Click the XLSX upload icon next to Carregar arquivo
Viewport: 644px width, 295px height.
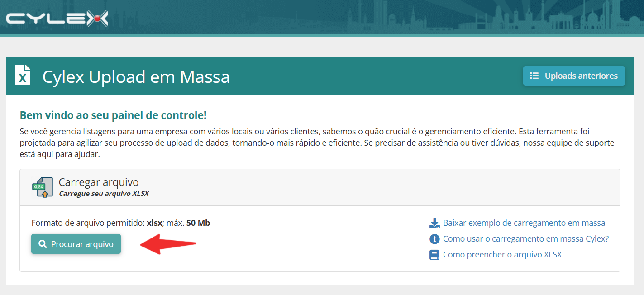(42, 187)
